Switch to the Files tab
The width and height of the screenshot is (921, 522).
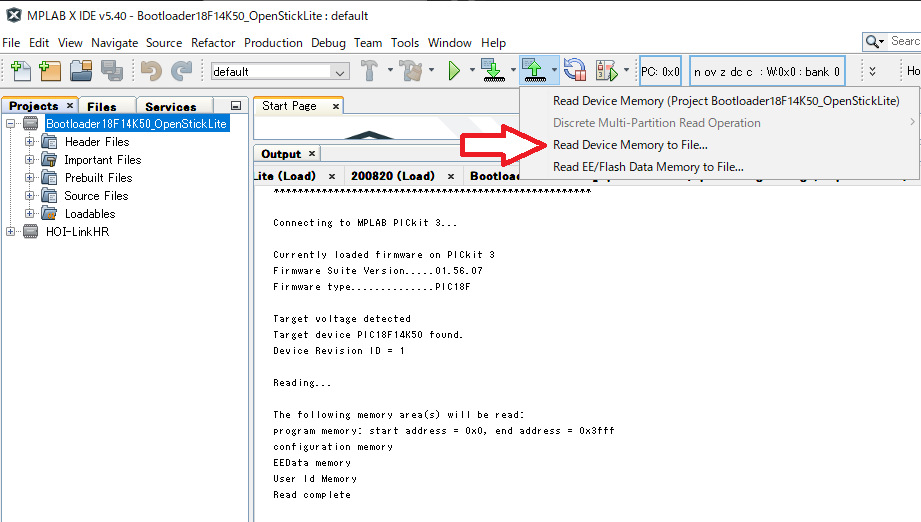coord(102,106)
